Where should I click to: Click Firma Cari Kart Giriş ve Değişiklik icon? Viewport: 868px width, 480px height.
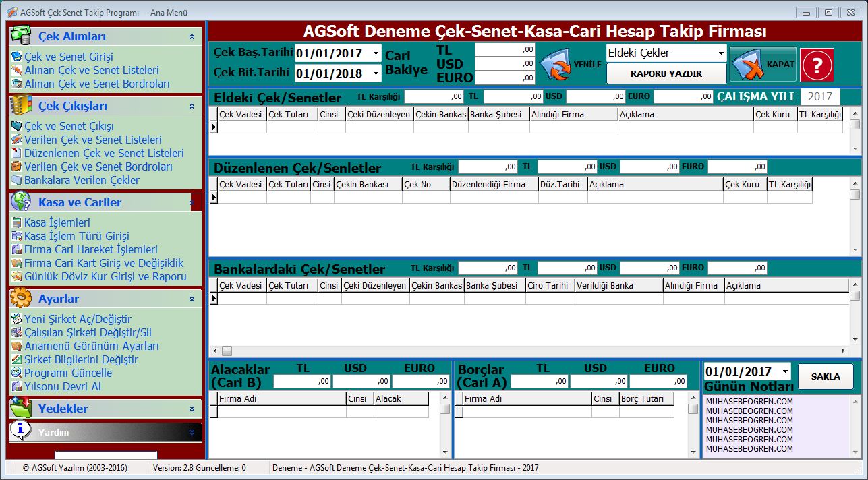point(17,264)
